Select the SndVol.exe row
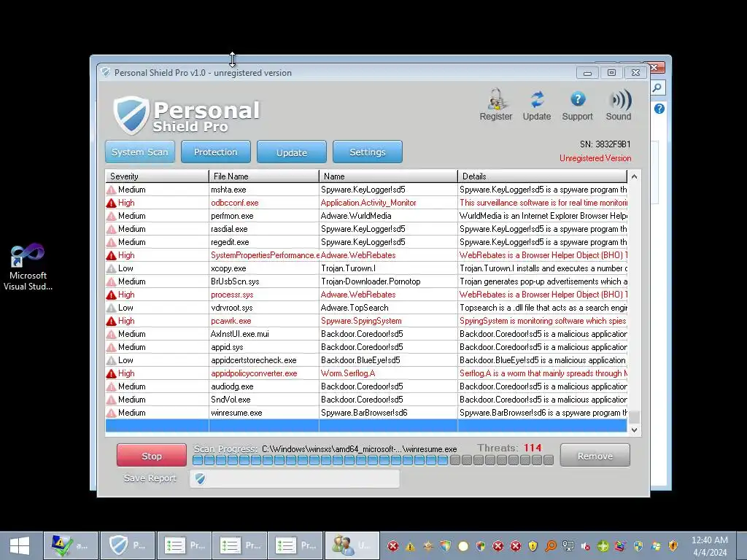Screen dimensions: 747x560 pos(366,400)
